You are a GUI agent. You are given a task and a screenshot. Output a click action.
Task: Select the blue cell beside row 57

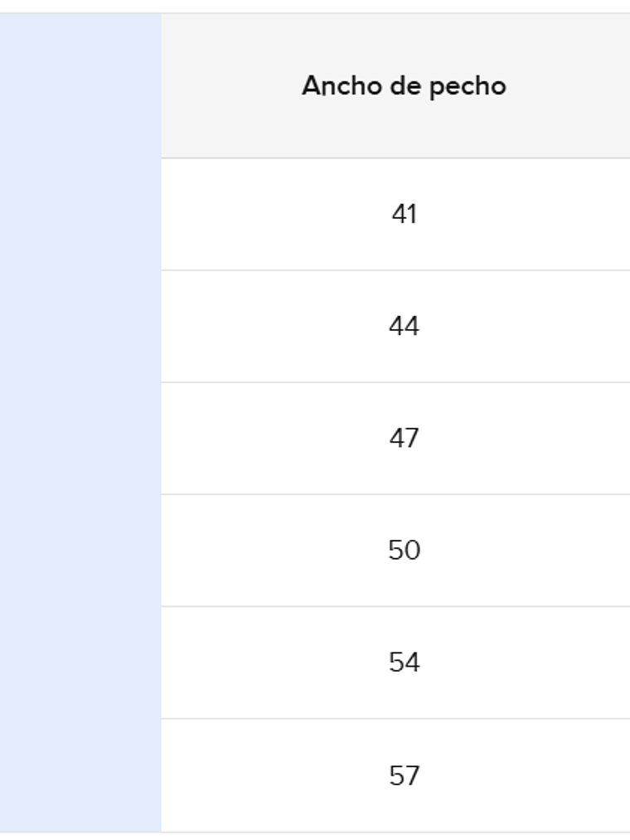[80, 775]
